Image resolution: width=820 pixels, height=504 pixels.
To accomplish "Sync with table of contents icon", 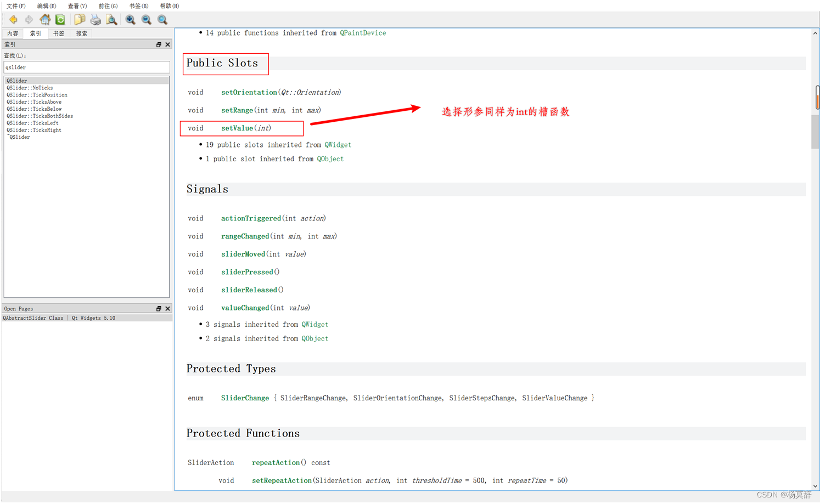I will pyautogui.click(x=60, y=20).
